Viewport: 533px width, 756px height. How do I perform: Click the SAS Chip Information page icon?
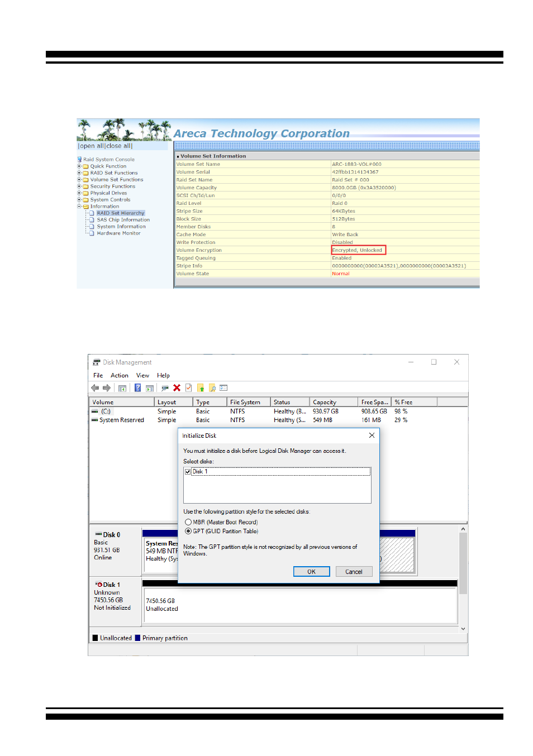(92, 220)
